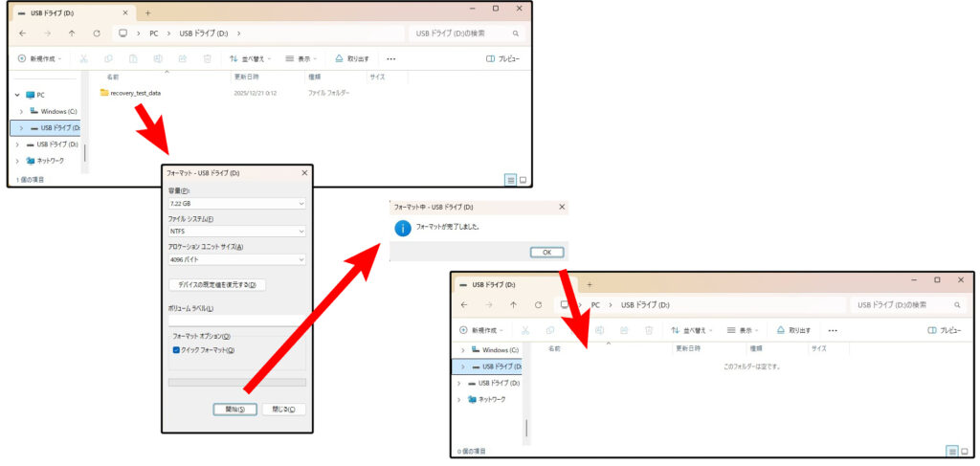Open the 容量 dropdown showing 7.22 GB
The image size is (980, 466).
click(236, 204)
